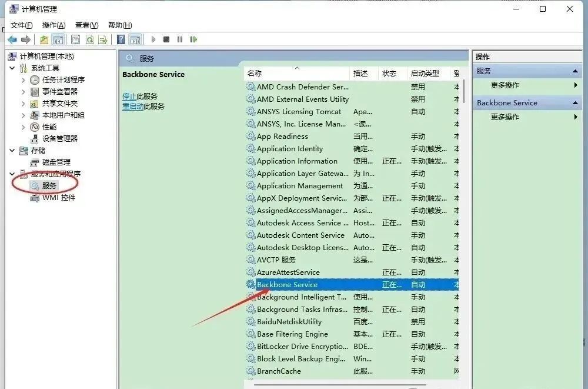This screenshot has height=389, width=588.
Task: Select 计算机管理(本地) root node
Action: coord(47,56)
